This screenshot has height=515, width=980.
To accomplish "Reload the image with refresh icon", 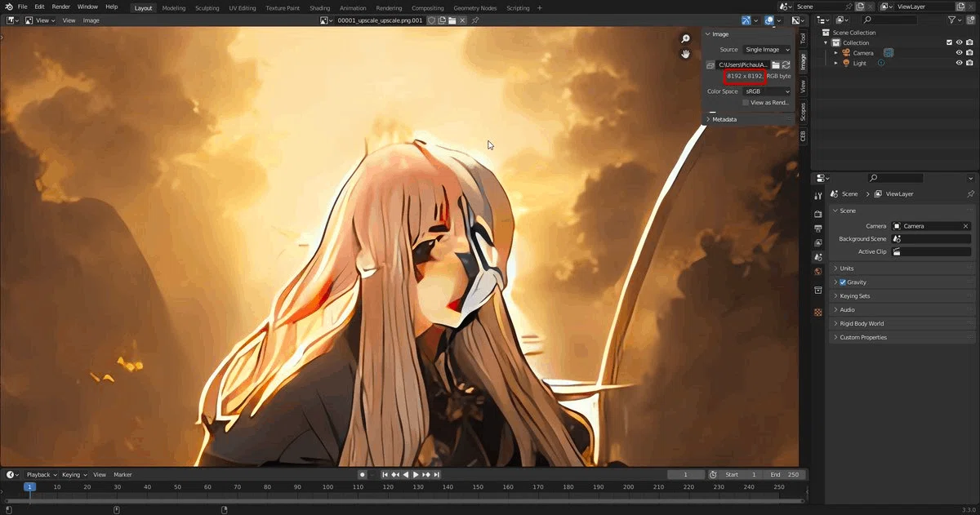I will point(786,64).
